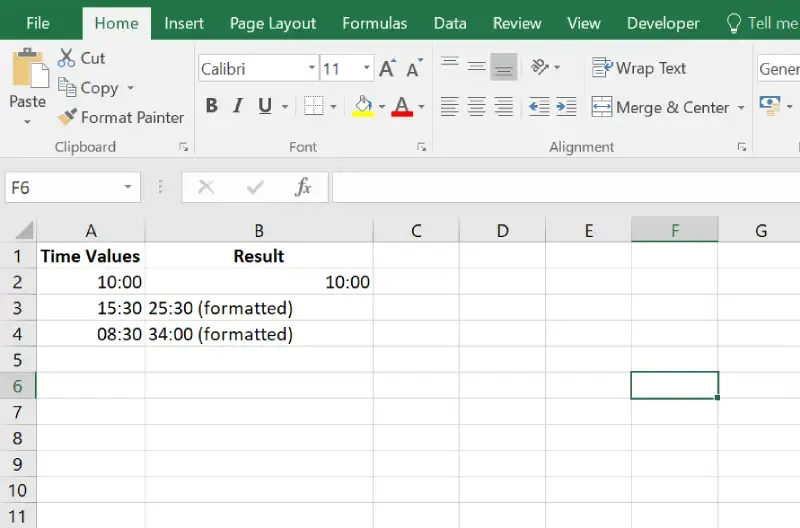This screenshot has height=528, width=800.
Task: Decrease font size with small A
Action: pos(415,68)
